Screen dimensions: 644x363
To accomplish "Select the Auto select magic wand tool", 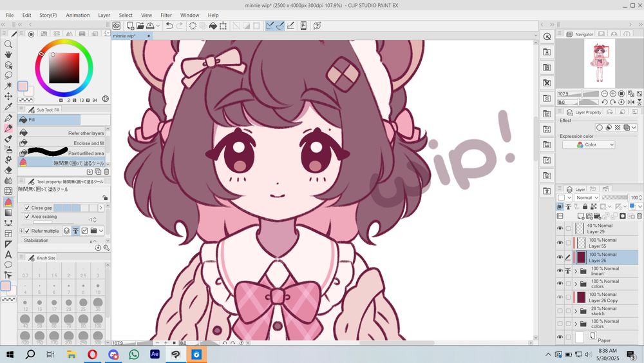I will tap(8, 86).
